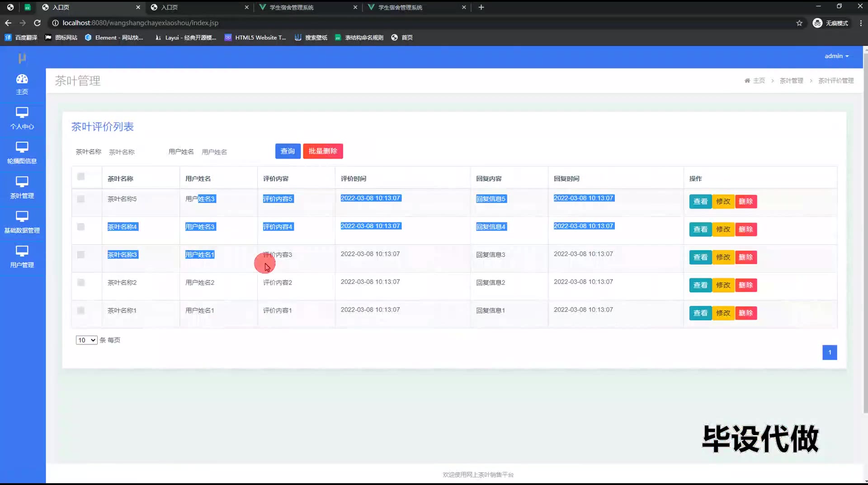Viewport: 868px width, 485px height.
Task: Check the row 茶叶名称2 checkbox
Action: tap(81, 283)
